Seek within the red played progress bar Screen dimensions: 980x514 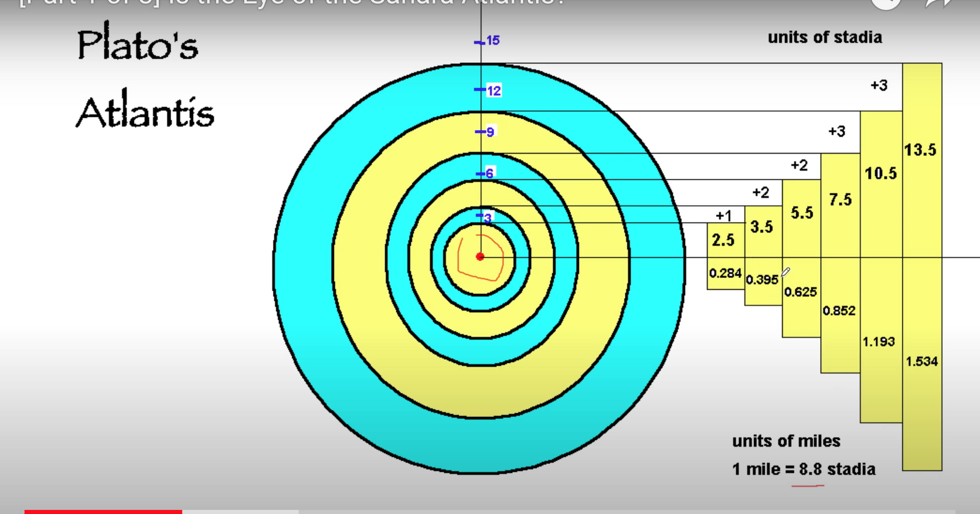tap(103, 512)
